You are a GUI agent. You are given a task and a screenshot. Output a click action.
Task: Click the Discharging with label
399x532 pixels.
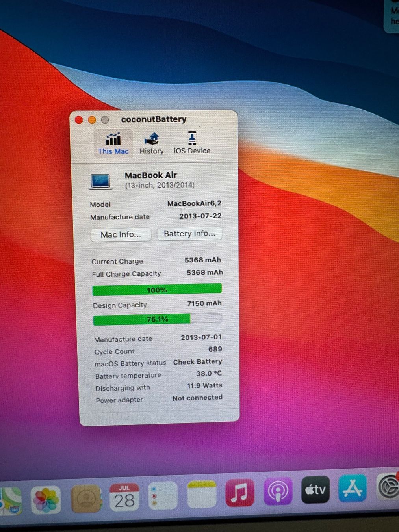[123, 388]
